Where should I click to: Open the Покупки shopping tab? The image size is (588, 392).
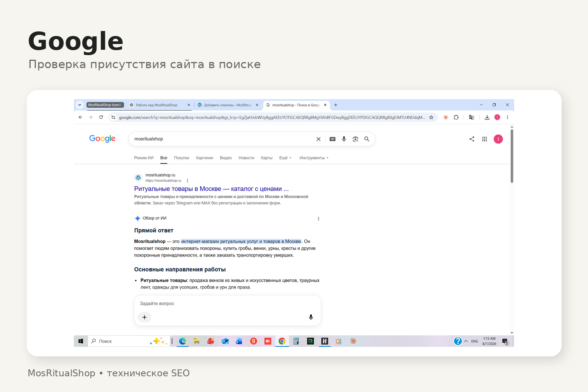point(181,158)
